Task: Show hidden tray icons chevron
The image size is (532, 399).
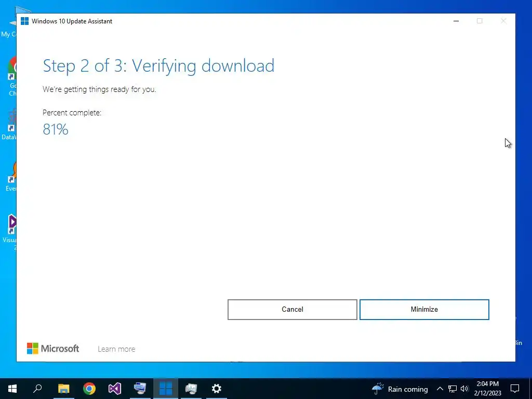Action: coord(440,389)
